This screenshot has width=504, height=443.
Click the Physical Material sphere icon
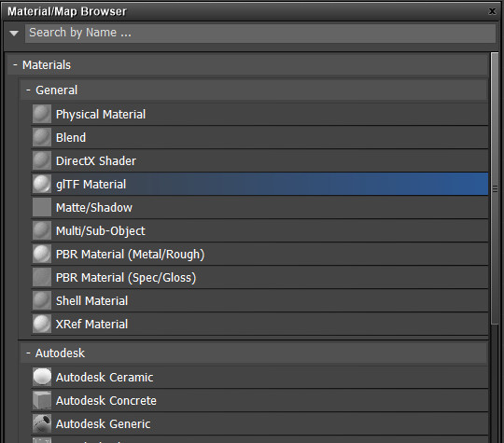point(42,114)
